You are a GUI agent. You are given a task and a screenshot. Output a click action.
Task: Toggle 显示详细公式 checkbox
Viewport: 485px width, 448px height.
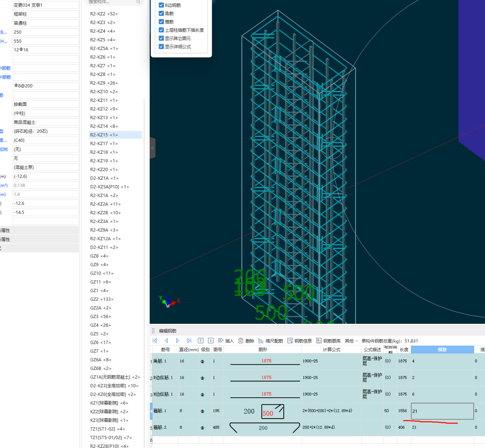click(161, 46)
